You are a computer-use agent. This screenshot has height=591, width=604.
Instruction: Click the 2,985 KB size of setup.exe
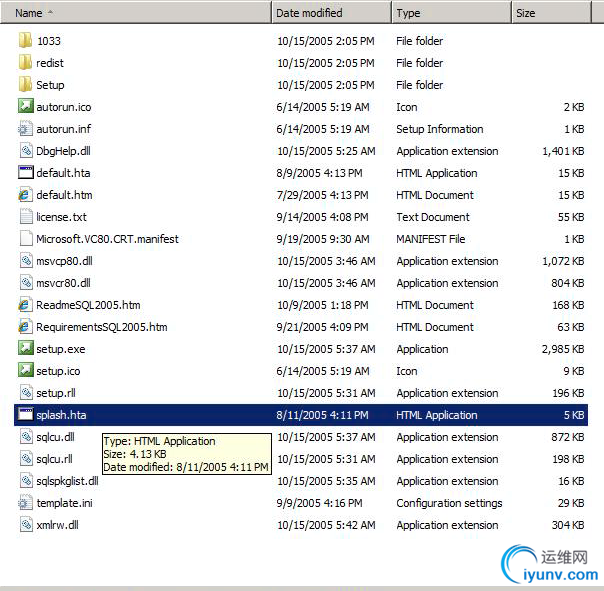(x=563, y=349)
